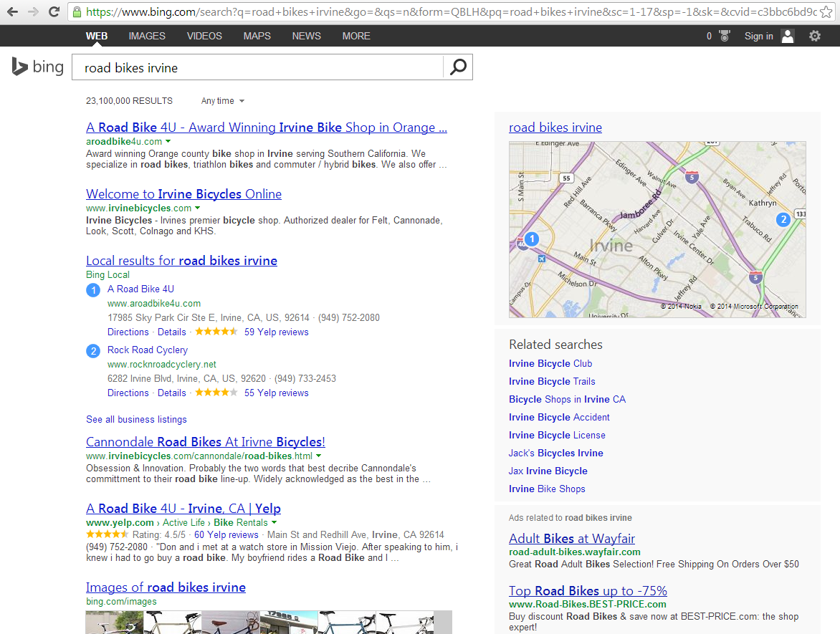Click numbered marker 1 beside A Road Bike 4U
Viewport: 840px width, 634px height.
pos(93,290)
